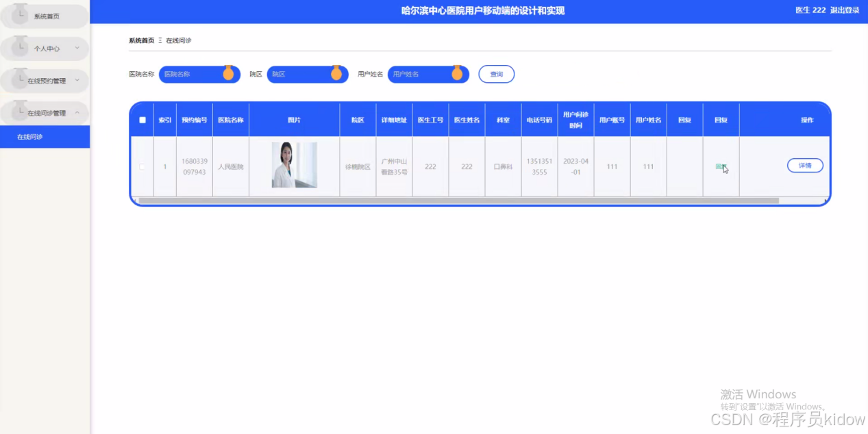Open the 详情 button on the record row
The image size is (868, 434).
coord(805,165)
